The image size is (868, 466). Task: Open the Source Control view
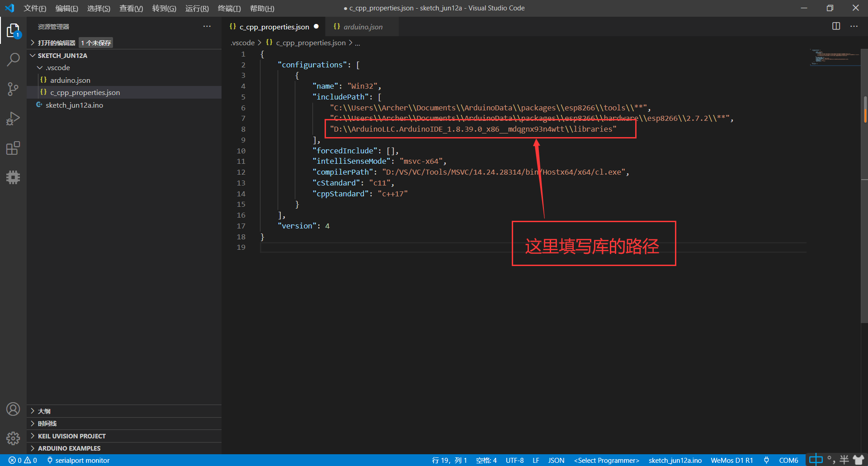pyautogui.click(x=14, y=89)
